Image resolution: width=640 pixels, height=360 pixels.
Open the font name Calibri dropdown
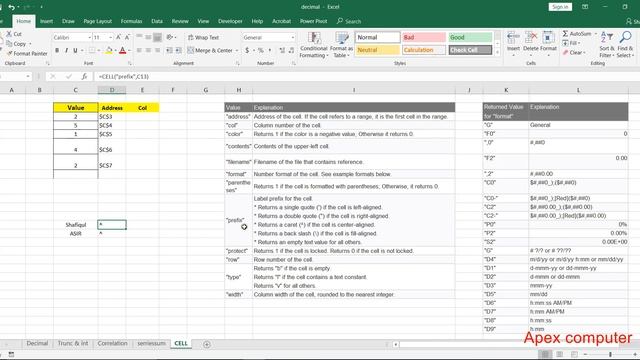pyautogui.click(x=89, y=37)
